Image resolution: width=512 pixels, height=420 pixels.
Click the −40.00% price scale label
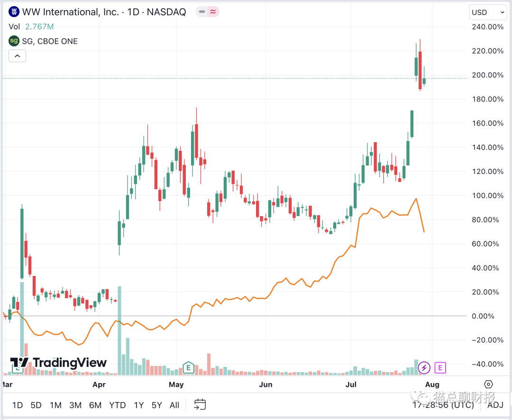[487, 364]
